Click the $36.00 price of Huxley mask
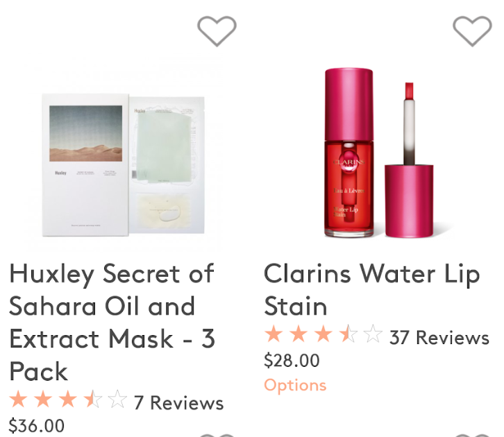This screenshot has height=437, width=504. point(36,425)
